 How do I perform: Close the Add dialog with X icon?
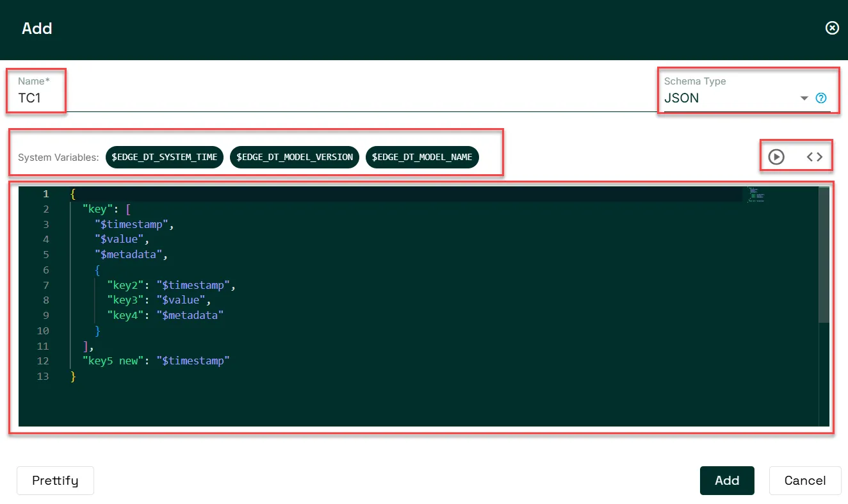[x=832, y=28]
